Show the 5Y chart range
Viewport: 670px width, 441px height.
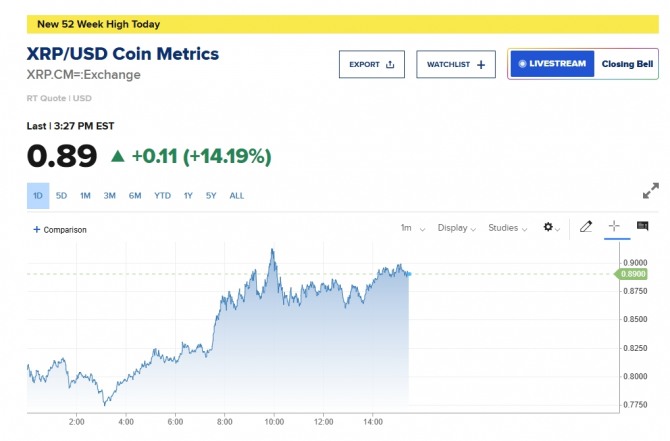(x=211, y=196)
